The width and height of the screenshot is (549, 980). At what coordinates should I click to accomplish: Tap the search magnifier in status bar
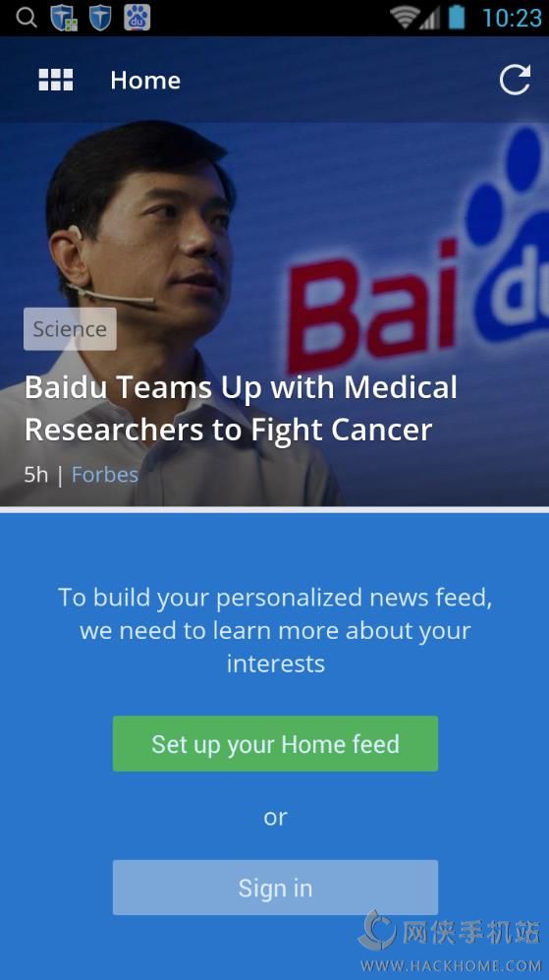click(26, 18)
